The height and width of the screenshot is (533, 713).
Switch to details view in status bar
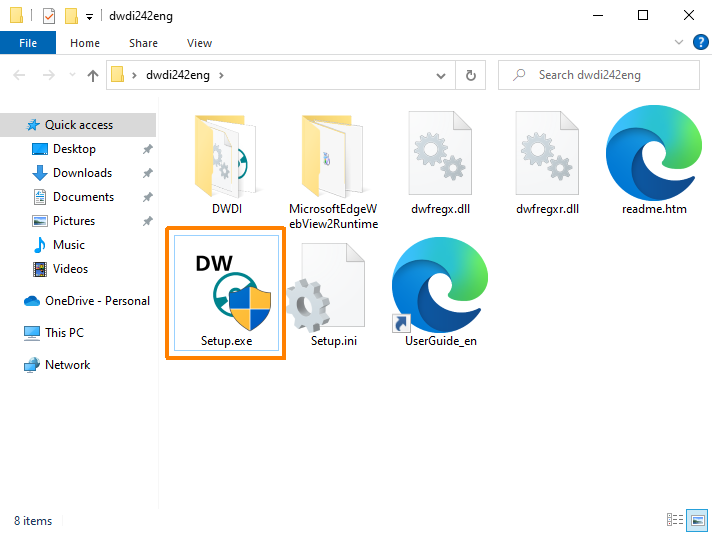click(x=674, y=520)
